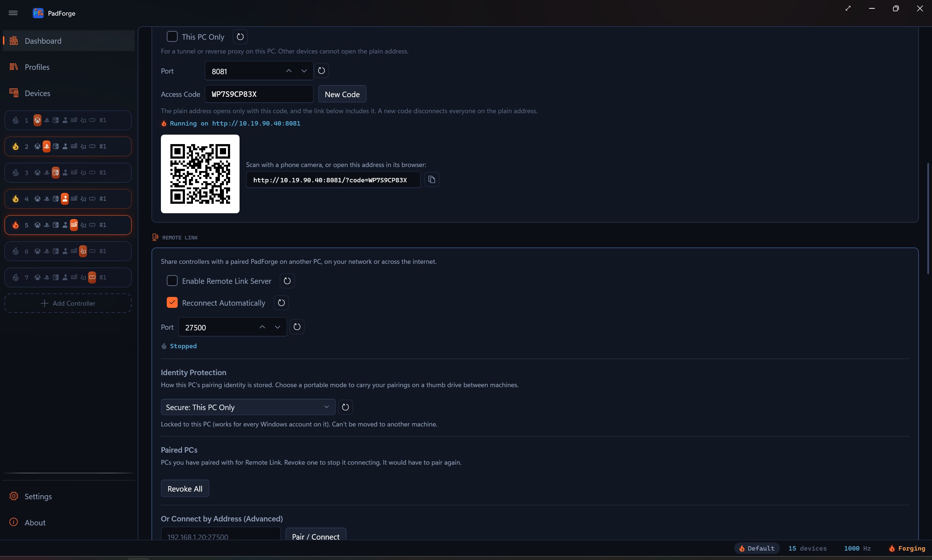This screenshot has height=560, width=932.
Task: Open Settings from the sidebar
Action: [69, 496]
